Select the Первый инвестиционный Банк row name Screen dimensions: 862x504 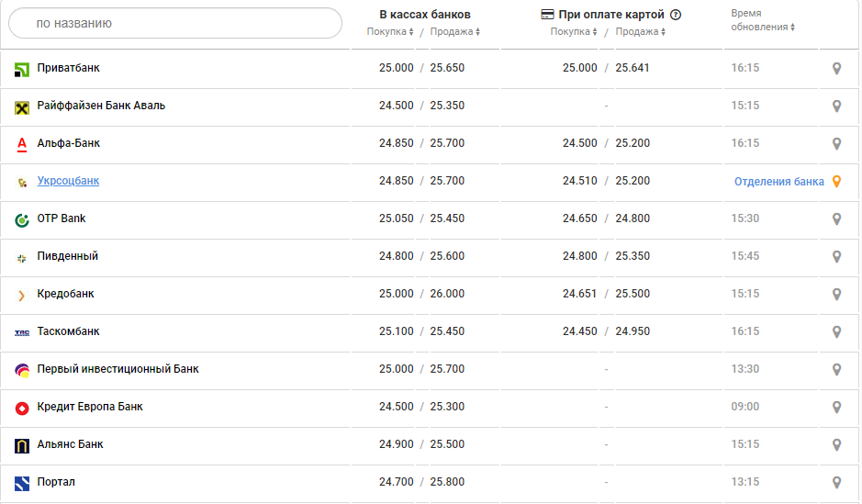coord(118,370)
